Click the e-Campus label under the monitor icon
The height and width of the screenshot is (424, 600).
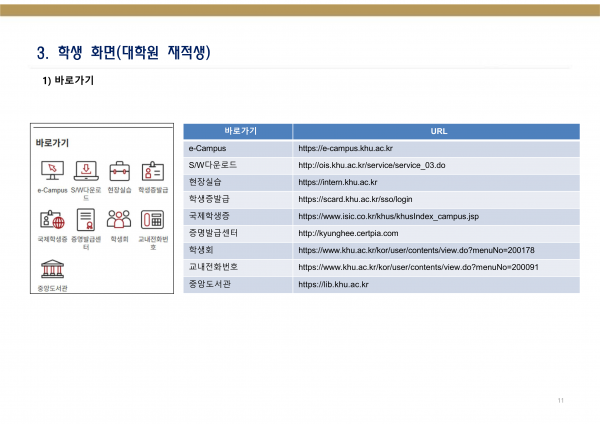click(x=52, y=190)
